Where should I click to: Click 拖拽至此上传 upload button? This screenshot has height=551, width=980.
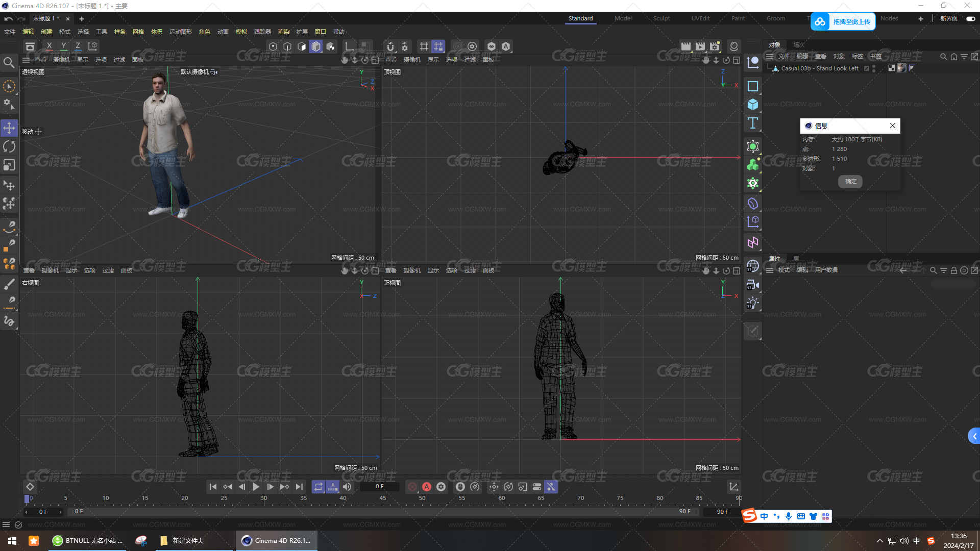852,21
